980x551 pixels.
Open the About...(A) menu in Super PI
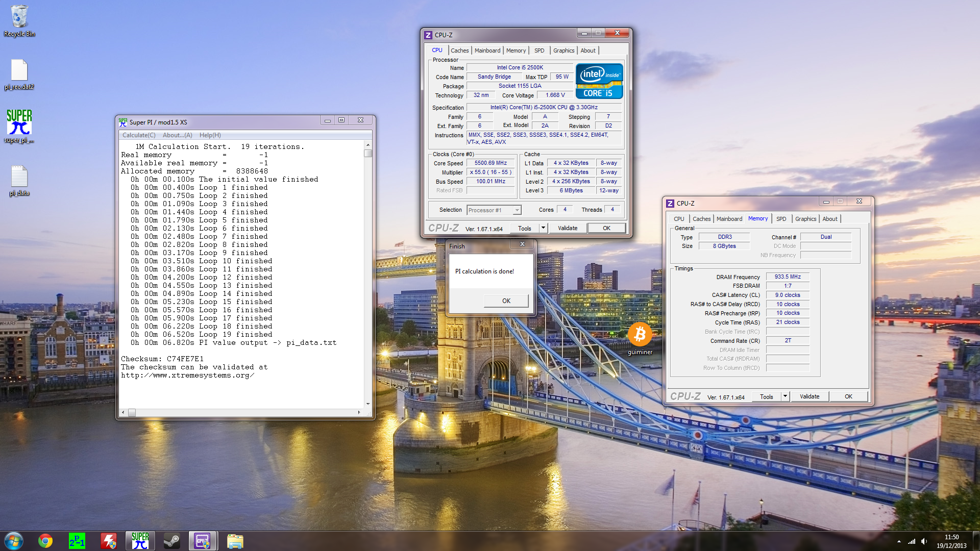coord(178,135)
